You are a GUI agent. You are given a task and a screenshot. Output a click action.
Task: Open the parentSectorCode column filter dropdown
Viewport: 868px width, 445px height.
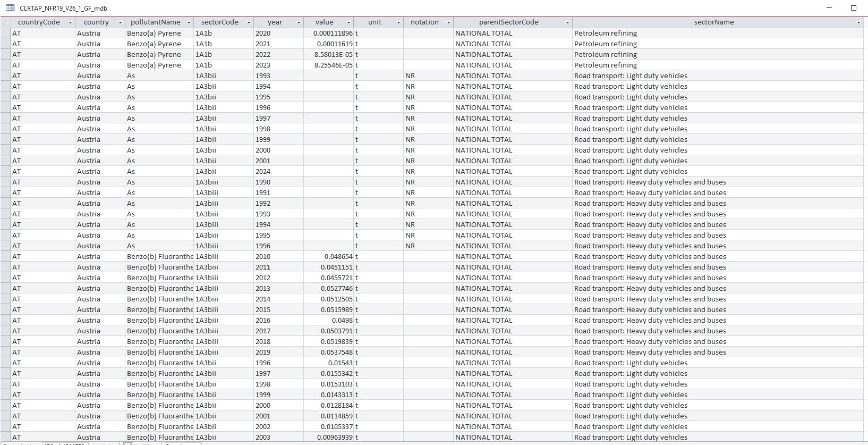point(567,22)
